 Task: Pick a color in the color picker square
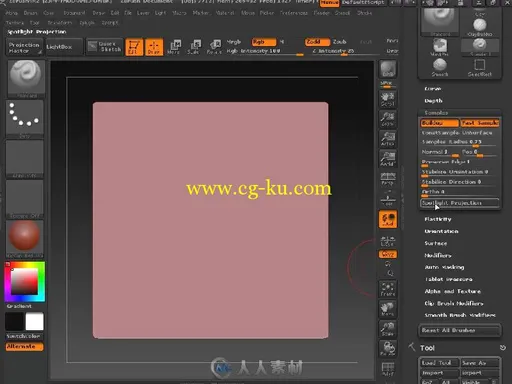tap(25, 282)
